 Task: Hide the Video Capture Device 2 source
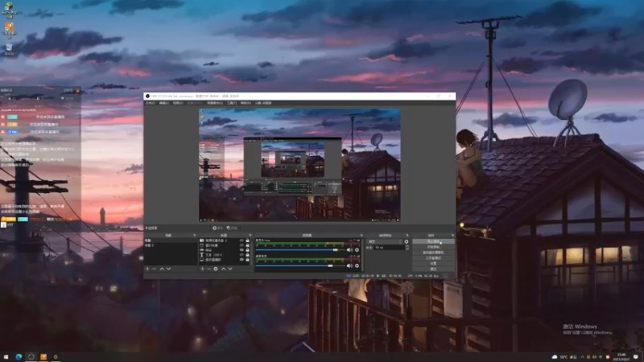(242, 241)
